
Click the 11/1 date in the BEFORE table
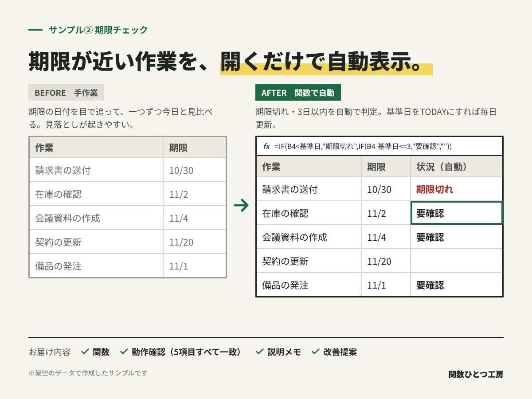coord(179,266)
